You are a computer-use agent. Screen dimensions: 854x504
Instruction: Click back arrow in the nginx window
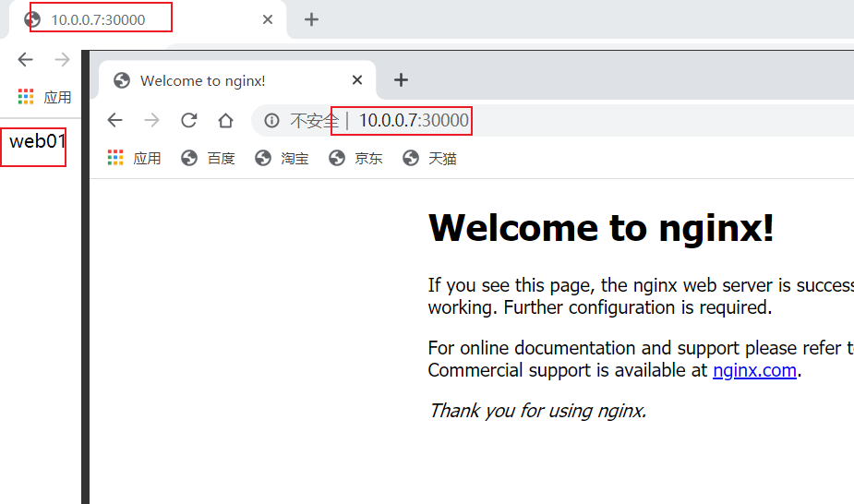pos(114,120)
